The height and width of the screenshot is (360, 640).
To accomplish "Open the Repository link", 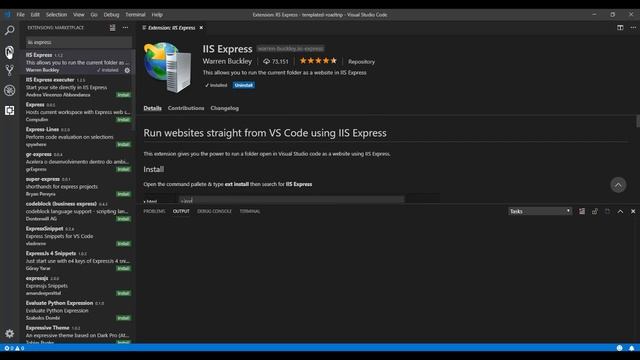I will (x=361, y=62).
